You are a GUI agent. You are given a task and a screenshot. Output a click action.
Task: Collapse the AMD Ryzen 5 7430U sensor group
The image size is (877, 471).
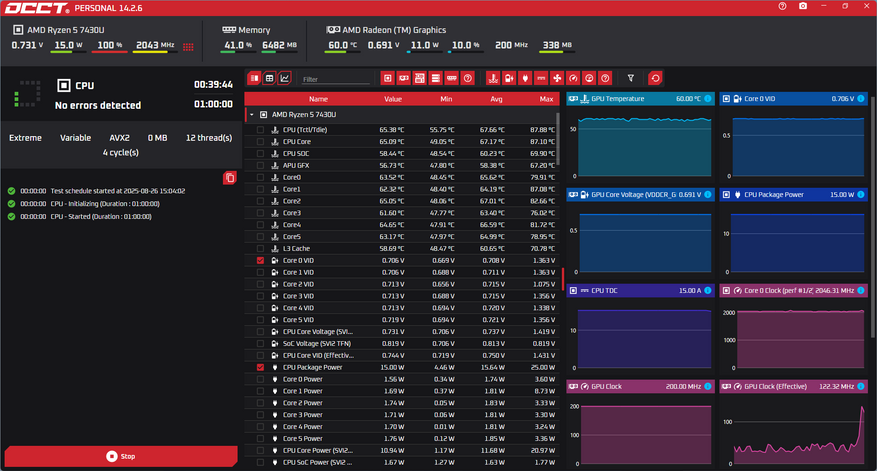coord(252,115)
